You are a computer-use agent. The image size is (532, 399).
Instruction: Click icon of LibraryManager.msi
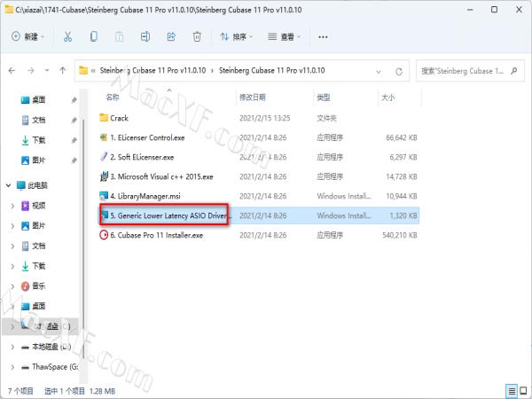[x=104, y=196]
